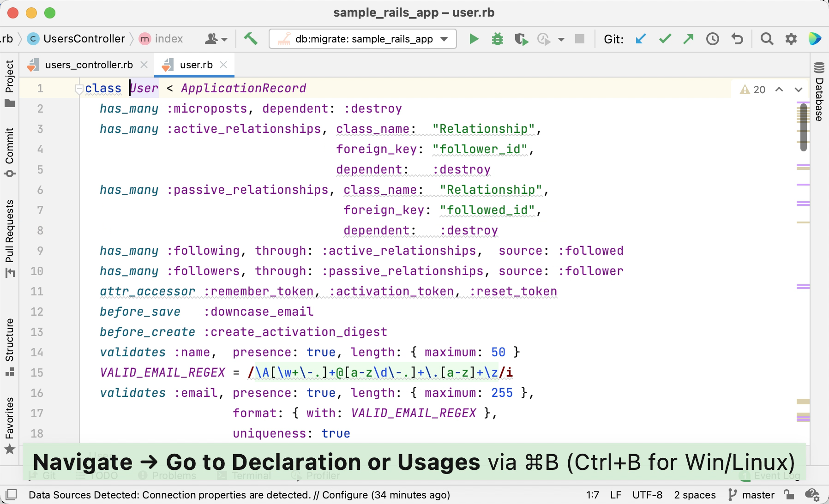This screenshot has height=504, width=829.
Task: Open the IDE settings gear icon
Action: point(791,39)
